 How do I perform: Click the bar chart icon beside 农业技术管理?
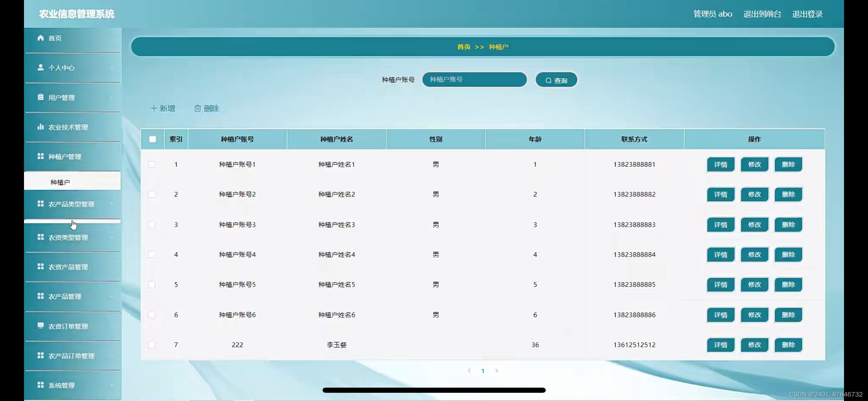(40, 126)
